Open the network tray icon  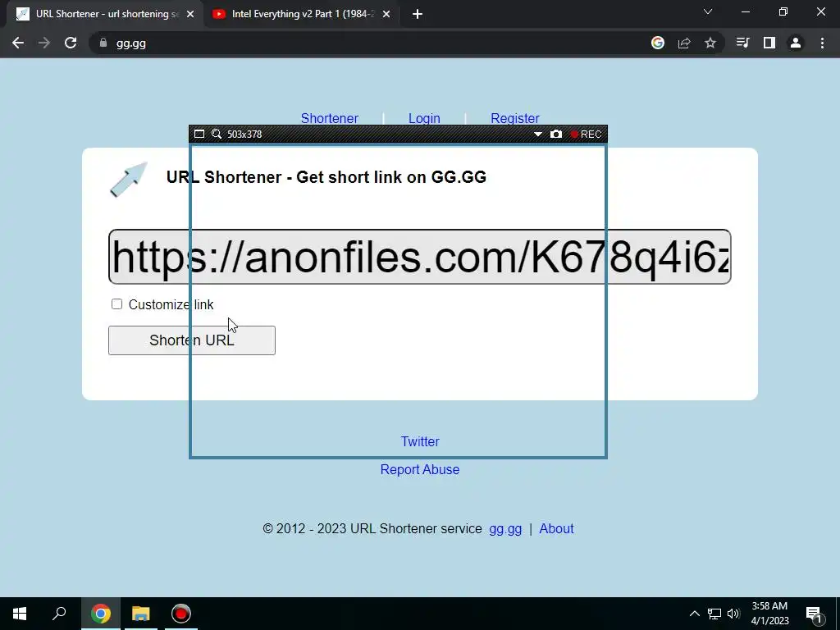click(x=714, y=614)
